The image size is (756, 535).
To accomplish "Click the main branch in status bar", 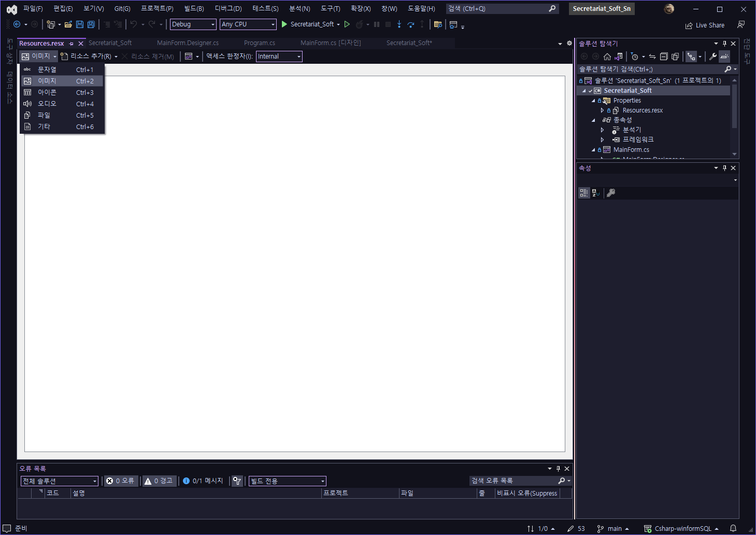I will pos(613,529).
